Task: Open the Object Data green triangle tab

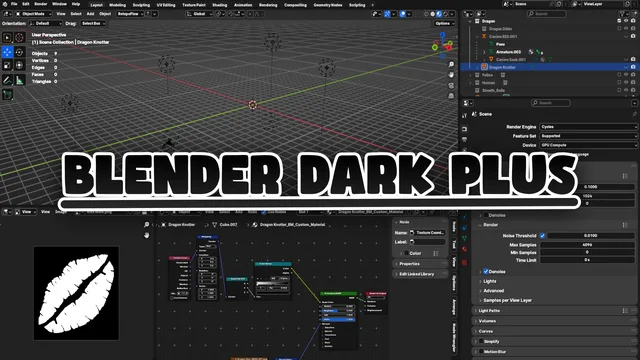Action: (x=464, y=238)
